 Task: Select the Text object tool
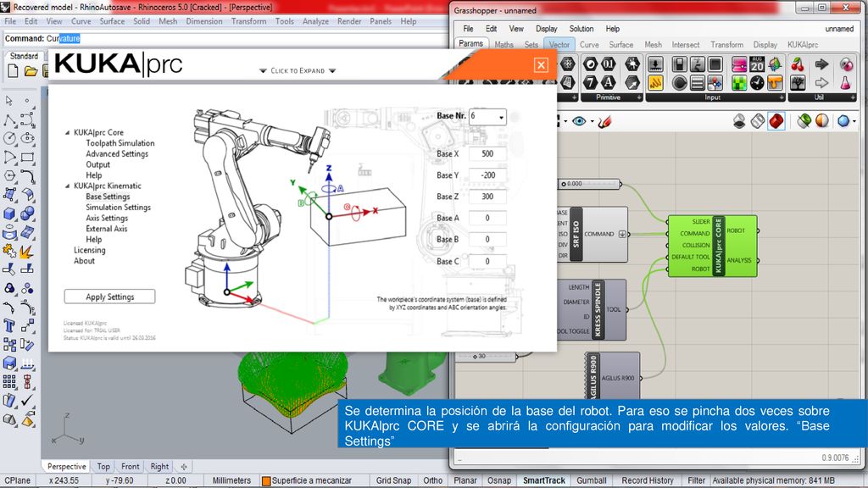[9, 326]
